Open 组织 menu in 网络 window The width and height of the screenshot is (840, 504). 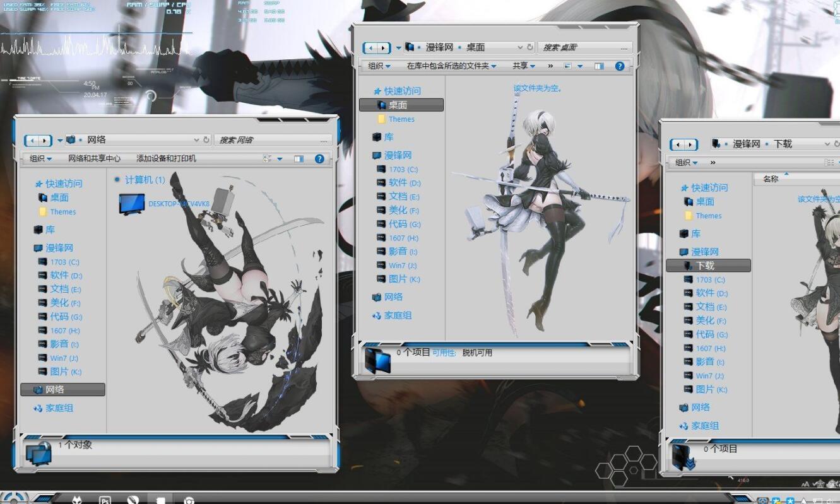[x=40, y=158]
